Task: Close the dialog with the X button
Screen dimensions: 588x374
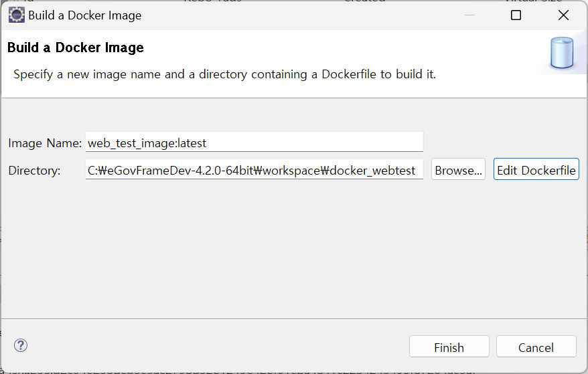Action: click(564, 15)
